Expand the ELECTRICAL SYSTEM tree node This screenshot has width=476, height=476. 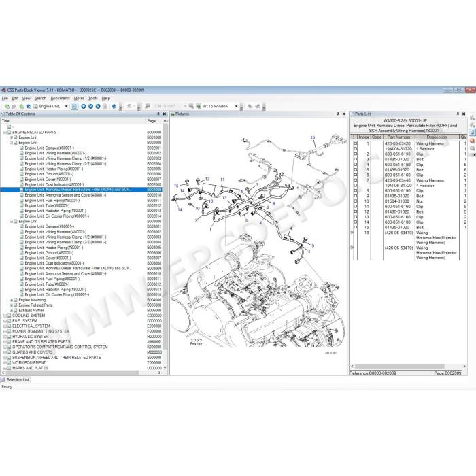(5, 326)
